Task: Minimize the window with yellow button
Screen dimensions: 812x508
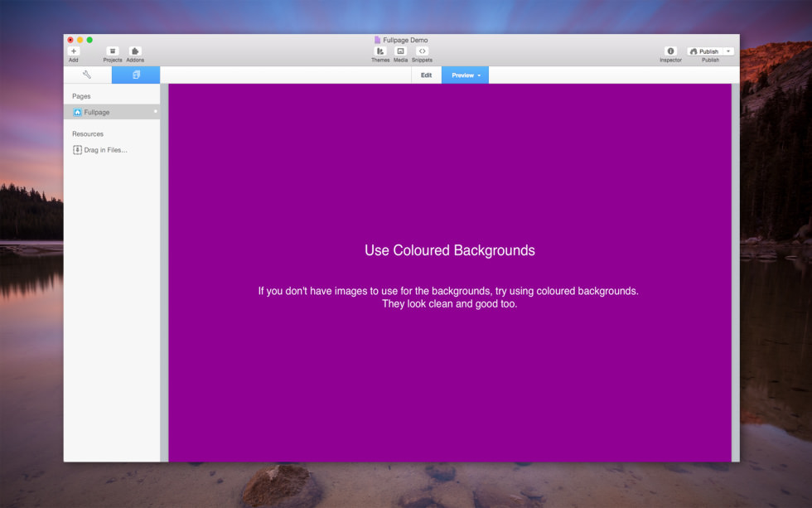Action: coord(80,40)
